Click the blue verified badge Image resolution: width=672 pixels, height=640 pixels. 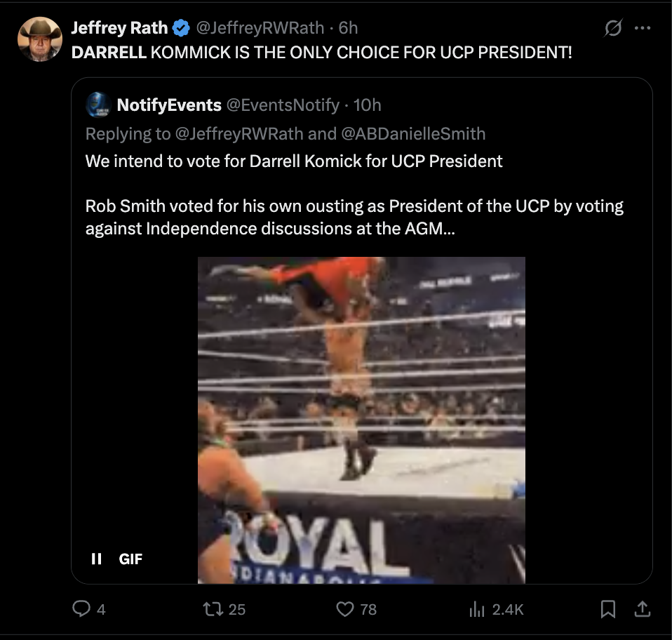pos(181,29)
